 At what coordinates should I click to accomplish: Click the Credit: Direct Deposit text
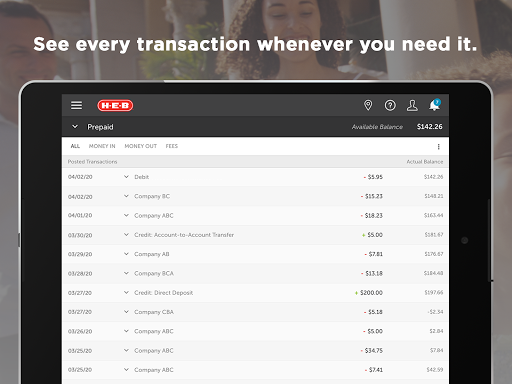point(163,293)
